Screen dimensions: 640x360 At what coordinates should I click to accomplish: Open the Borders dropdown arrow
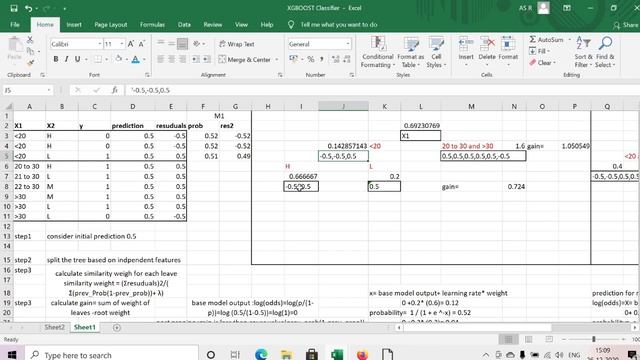pyautogui.click(x=107, y=60)
